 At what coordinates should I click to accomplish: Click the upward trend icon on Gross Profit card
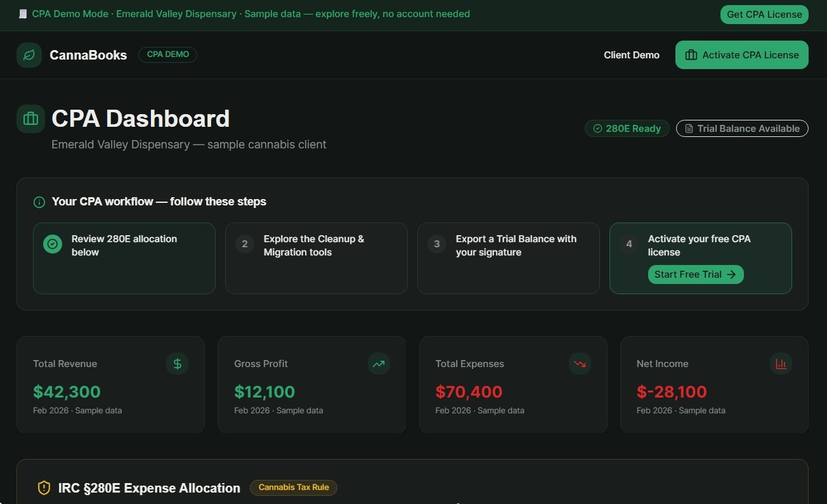point(378,363)
